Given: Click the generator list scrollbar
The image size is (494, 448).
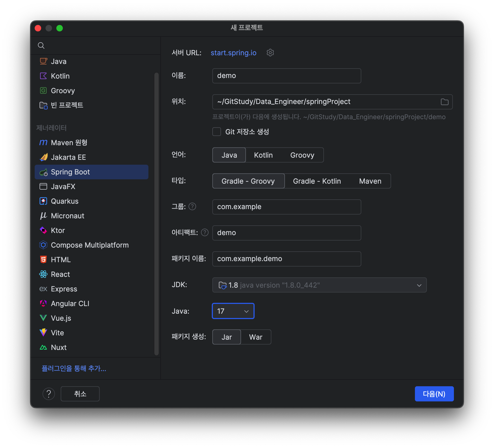Looking at the screenshot, I should pos(156,214).
